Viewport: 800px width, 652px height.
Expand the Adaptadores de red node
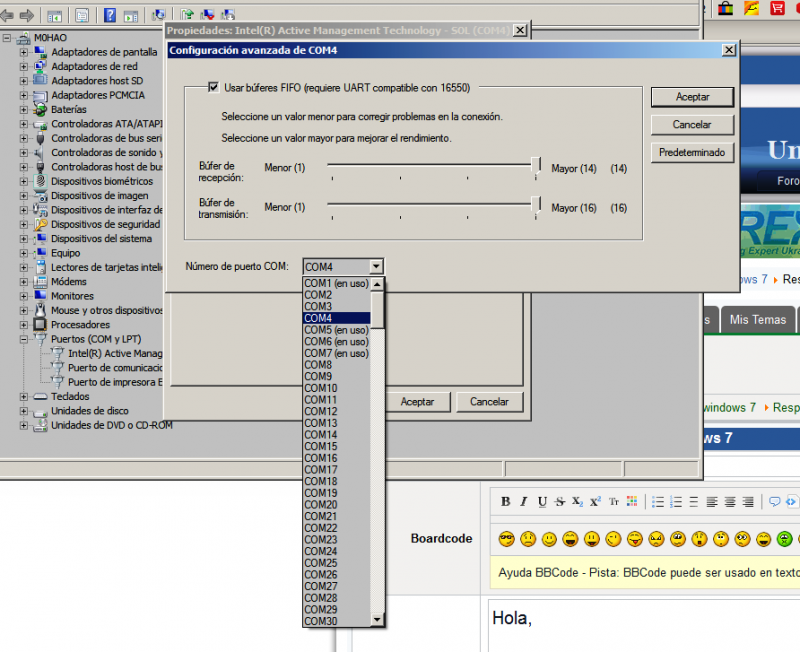23,66
